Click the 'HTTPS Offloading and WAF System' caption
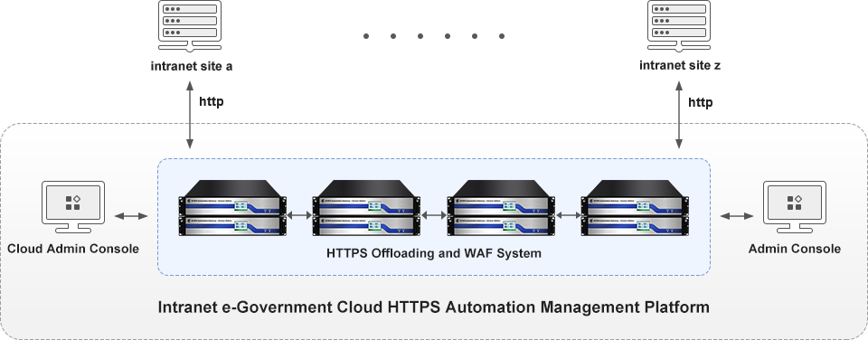The width and height of the screenshot is (868, 340). point(433,253)
